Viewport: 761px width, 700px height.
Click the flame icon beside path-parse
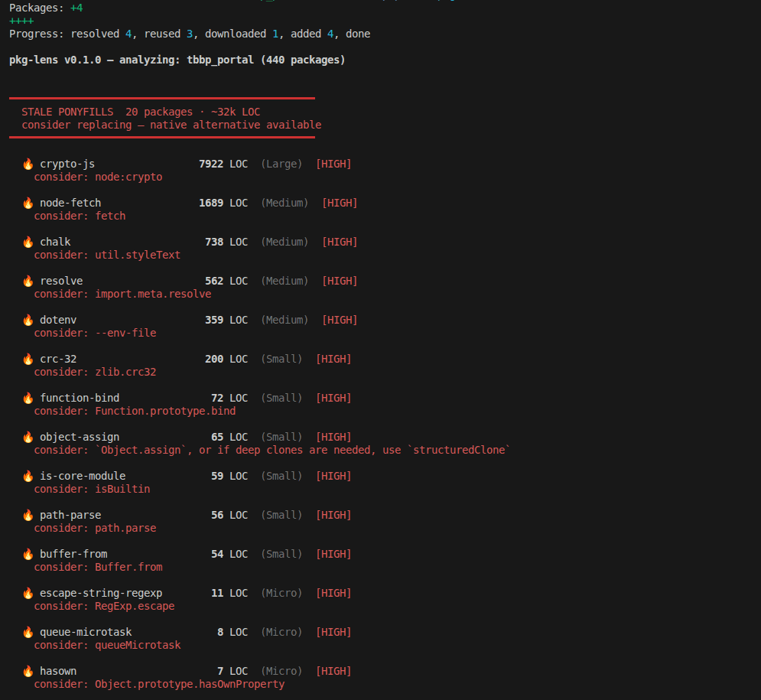[x=28, y=515]
